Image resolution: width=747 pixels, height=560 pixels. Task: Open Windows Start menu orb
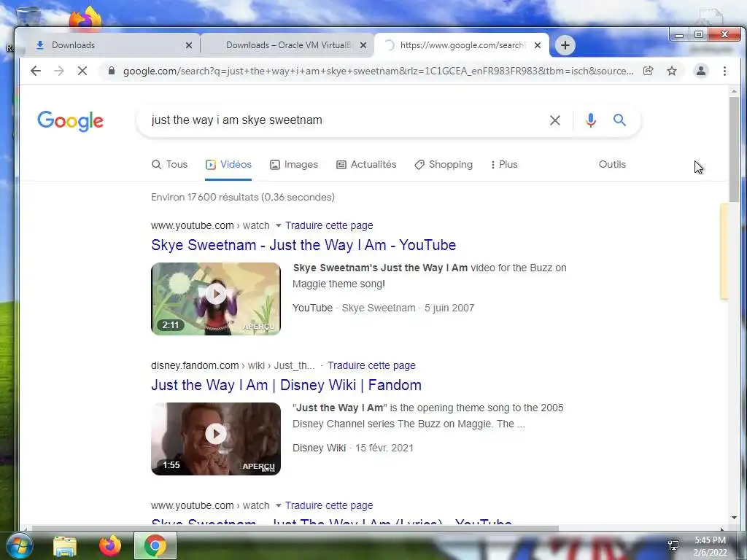pos(19,545)
